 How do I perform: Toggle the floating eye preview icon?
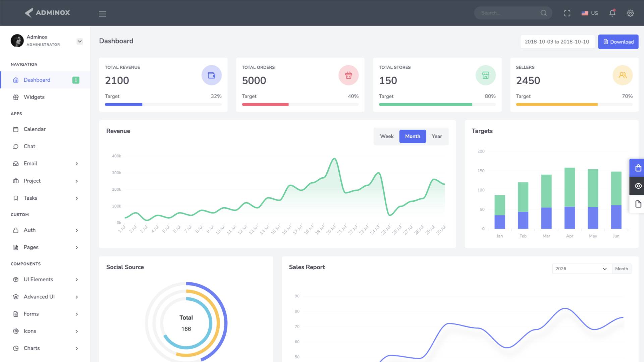pyautogui.click(x=637, y=186)
